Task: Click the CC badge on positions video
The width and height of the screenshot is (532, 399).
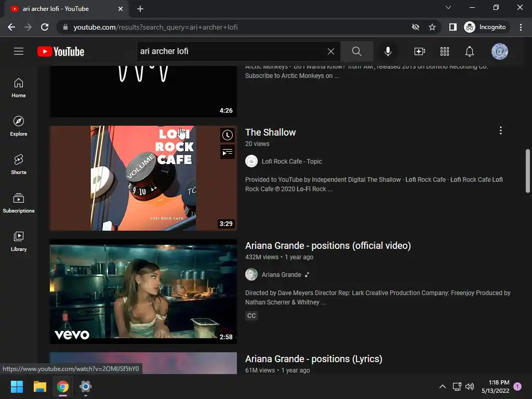Action: pyautogui.click(x=251, y=316)
